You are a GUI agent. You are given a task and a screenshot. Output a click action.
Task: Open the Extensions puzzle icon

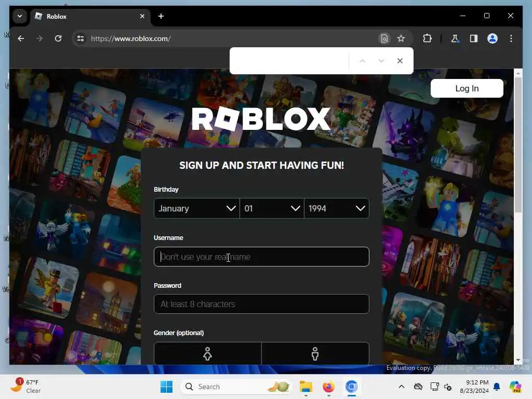[x=427, y=38]
